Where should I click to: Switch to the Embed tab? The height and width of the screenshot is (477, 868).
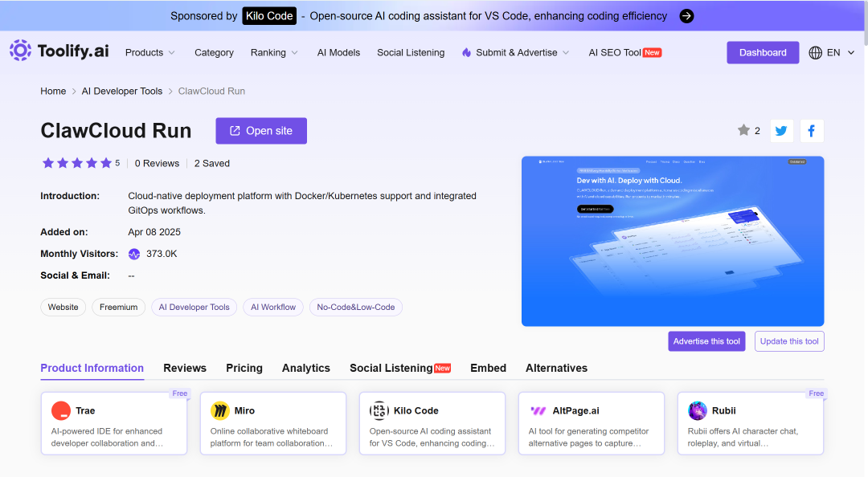tap(489, 368)
